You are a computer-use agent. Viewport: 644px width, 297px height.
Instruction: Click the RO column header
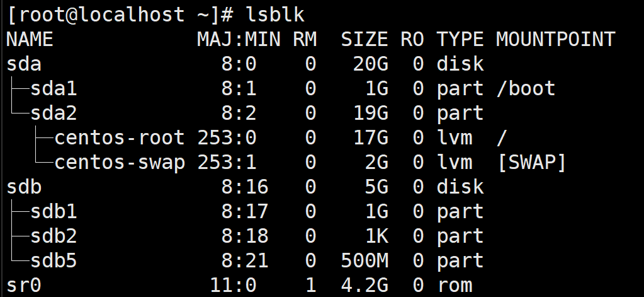412,40
